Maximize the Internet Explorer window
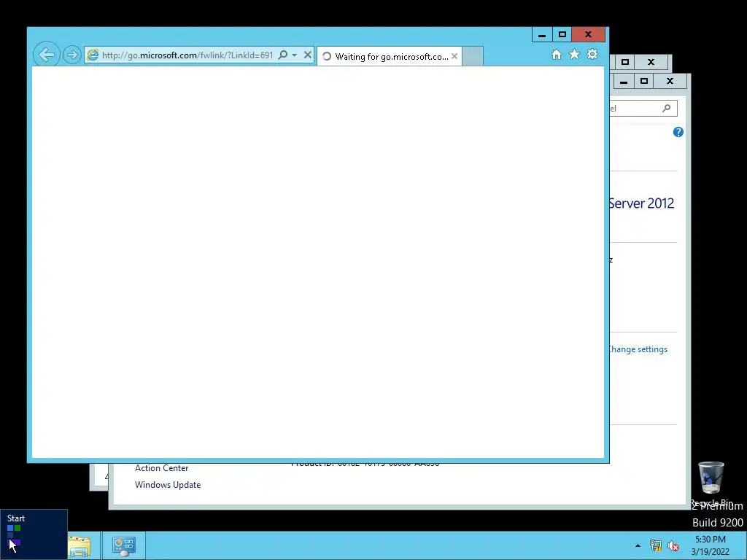Image resolution: width=747 pixels, height=560 pixels. coord(562,34)
